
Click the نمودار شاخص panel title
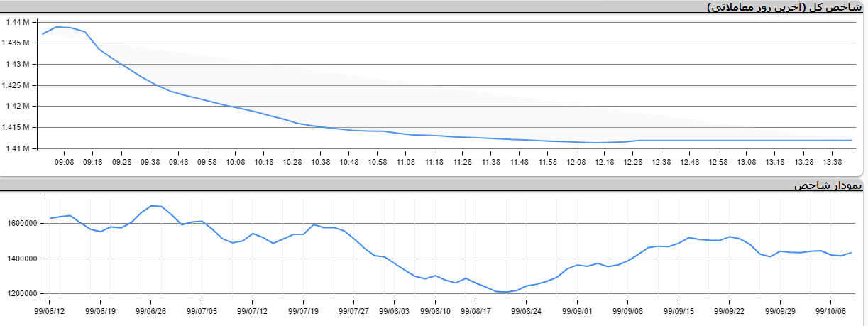coord(828,185)
